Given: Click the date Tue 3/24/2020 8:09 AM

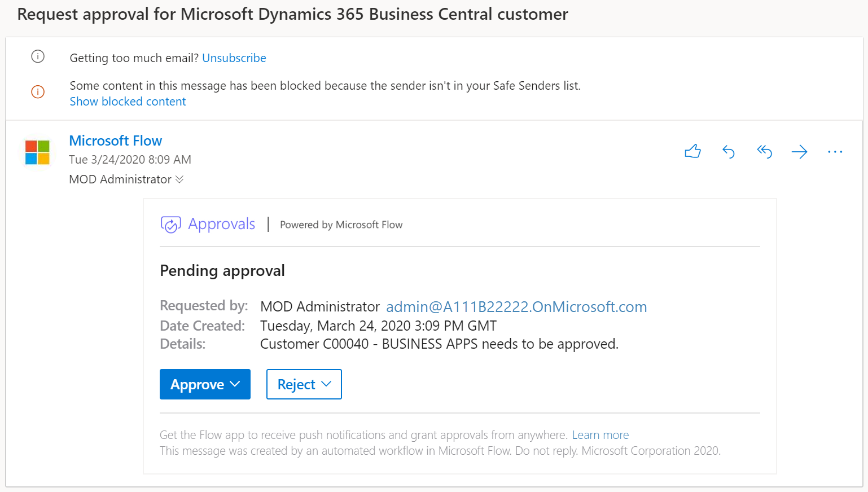Looking at the screenshot, I should pos(130,160).
